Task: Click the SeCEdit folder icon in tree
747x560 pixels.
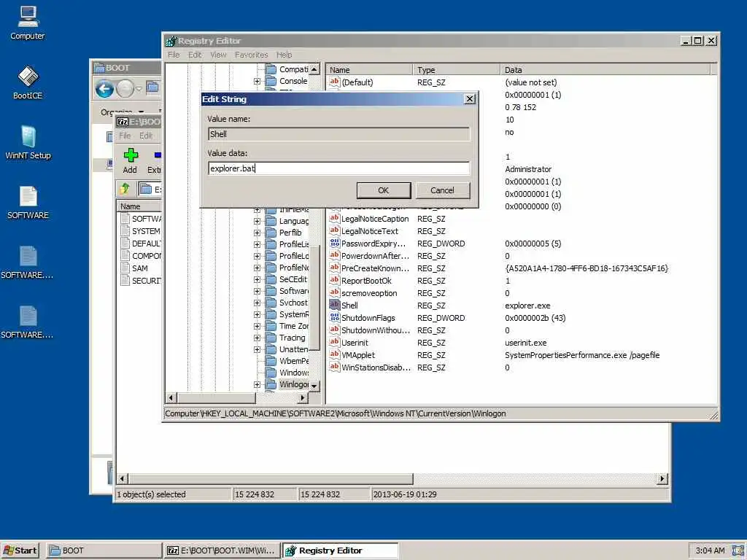Action: pyautogui.click(x=271, y=279)
